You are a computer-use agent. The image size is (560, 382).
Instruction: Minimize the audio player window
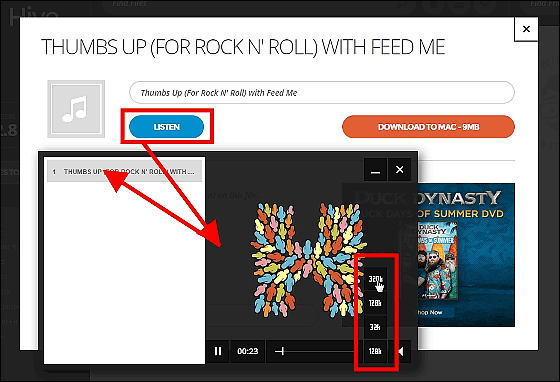tap(375, 170)
